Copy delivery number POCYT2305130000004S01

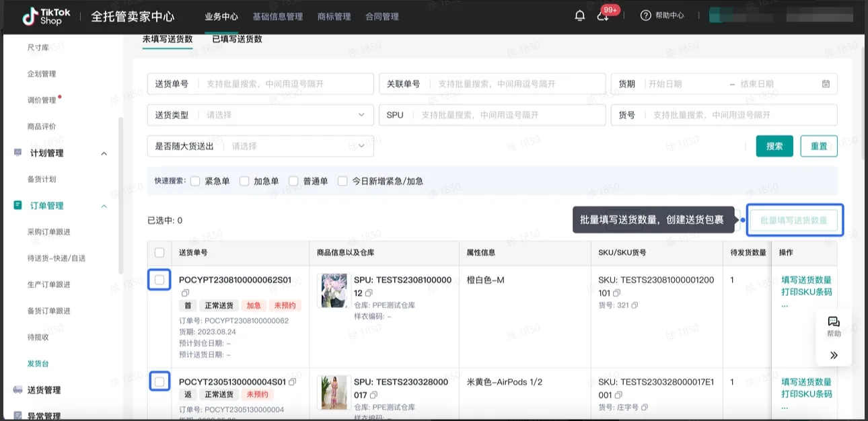(293, 382)
